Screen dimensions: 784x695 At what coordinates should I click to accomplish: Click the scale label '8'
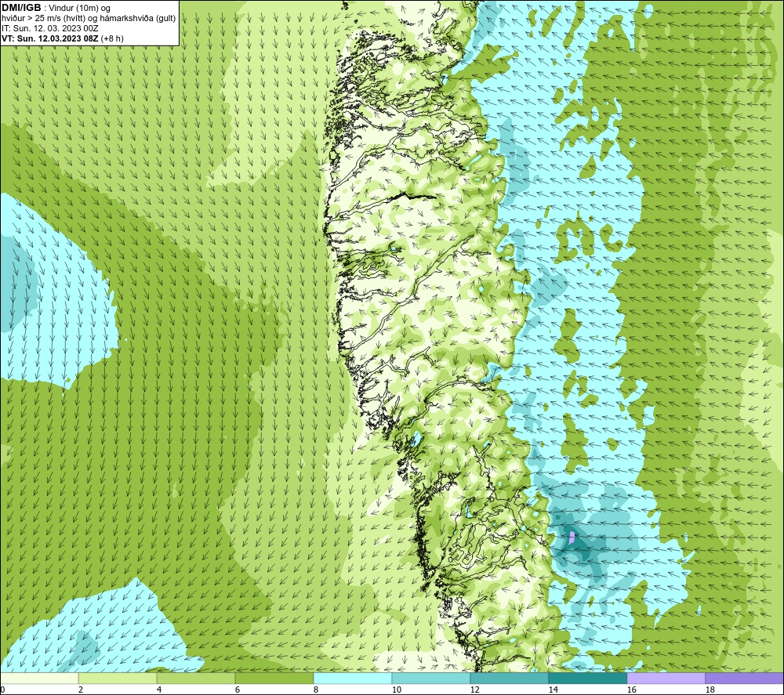[316, 690]
